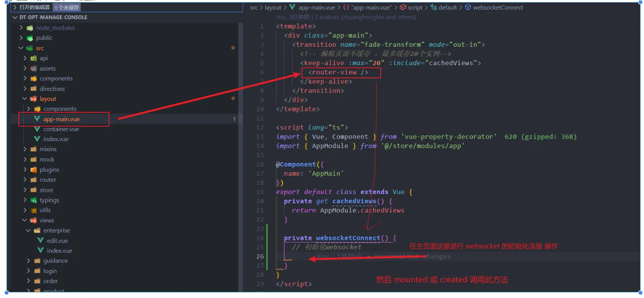
Task: Click the api folder icon
Action: point(34,58)
